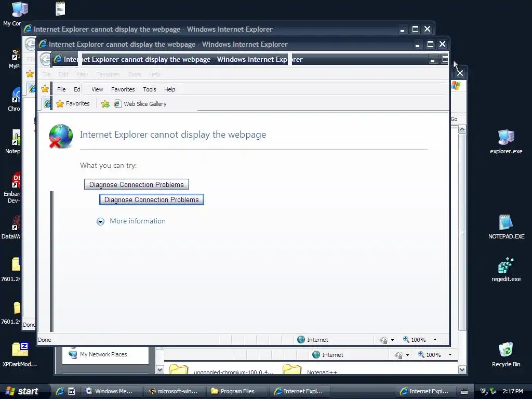Click the scroll down arrow beside My Network Places
The width and height of the screenshot is (532, 399).
click(160, 369)
